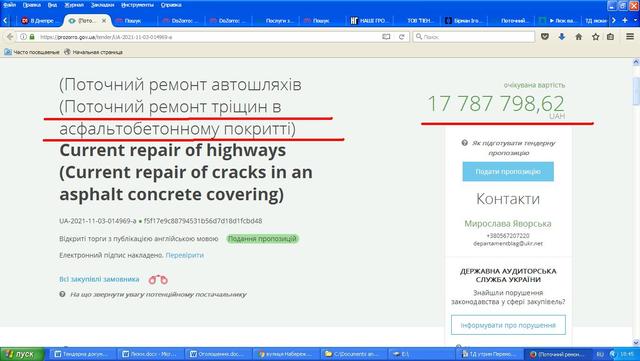The width and height of the screenshot is (640, 361).
Task: Show site information via the info icon
Action: tap(23, 37)
